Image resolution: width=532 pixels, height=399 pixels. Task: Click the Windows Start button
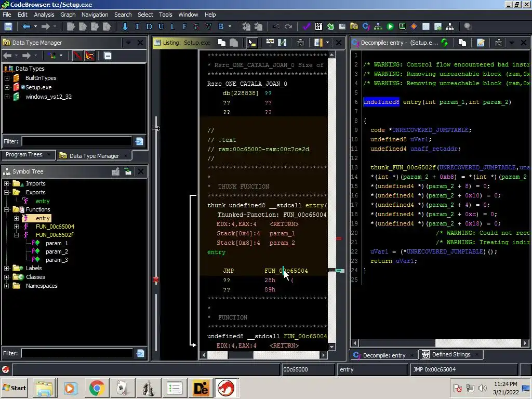click(x=14, y=388)
